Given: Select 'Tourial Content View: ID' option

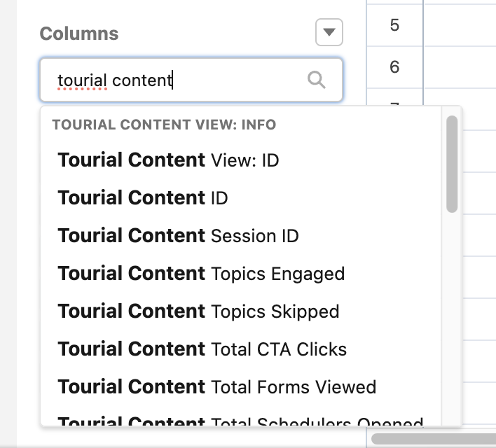Looking at the screenshot, I should (x=168, y=160).
